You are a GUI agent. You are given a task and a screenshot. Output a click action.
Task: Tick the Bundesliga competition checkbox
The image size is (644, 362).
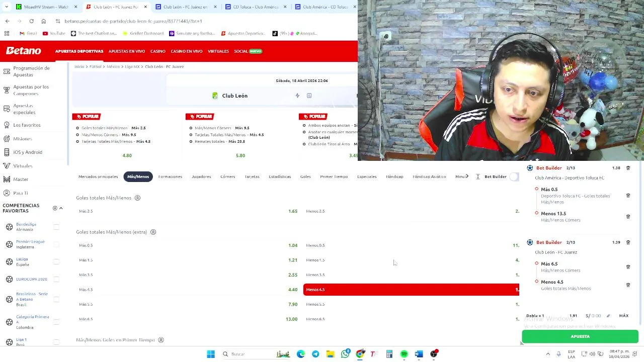click(x=56, y=227)
